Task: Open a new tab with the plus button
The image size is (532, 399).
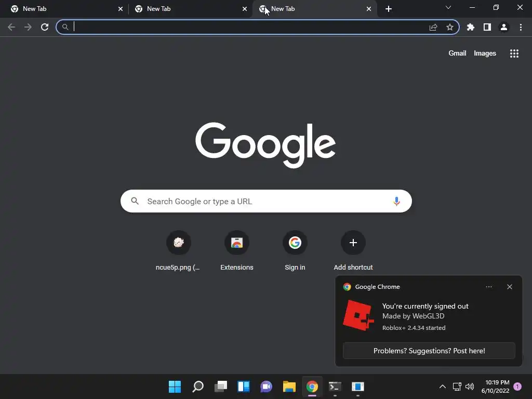Action: (389, 9)
